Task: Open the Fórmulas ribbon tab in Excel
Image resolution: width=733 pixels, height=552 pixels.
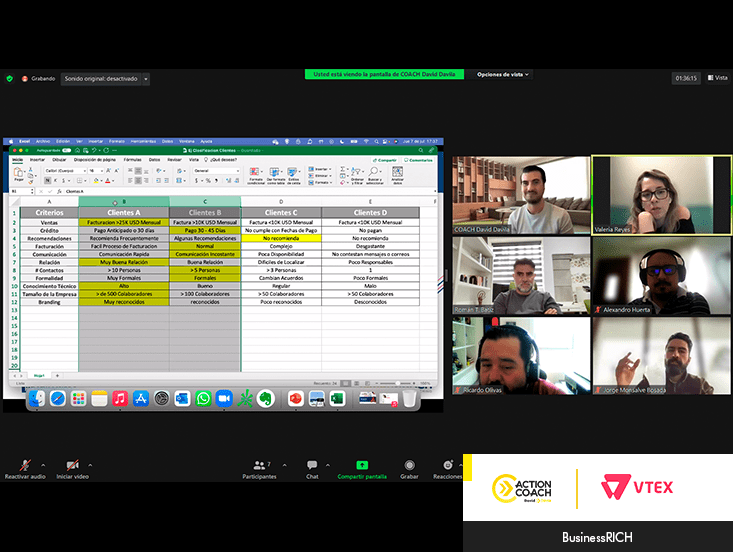Action: pos(132,159)
